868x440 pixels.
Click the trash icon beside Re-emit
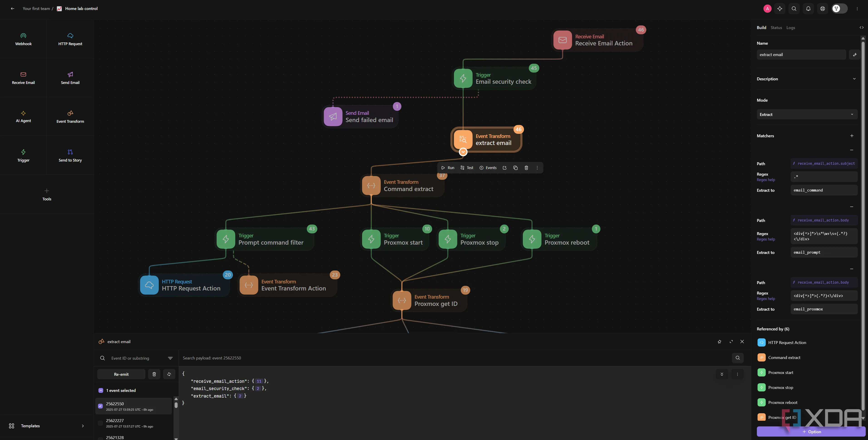[x=154, y=374]
